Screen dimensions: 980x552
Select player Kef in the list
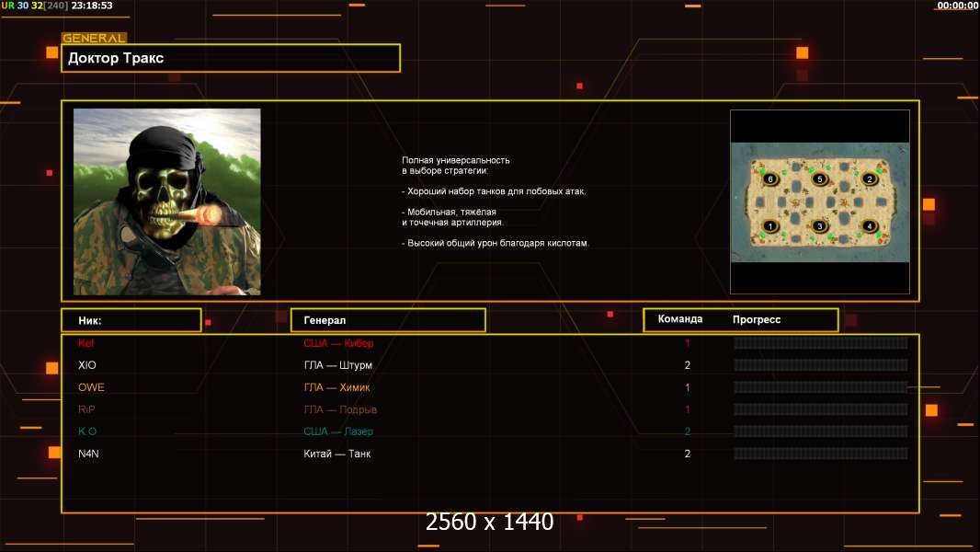coord(86,343)
